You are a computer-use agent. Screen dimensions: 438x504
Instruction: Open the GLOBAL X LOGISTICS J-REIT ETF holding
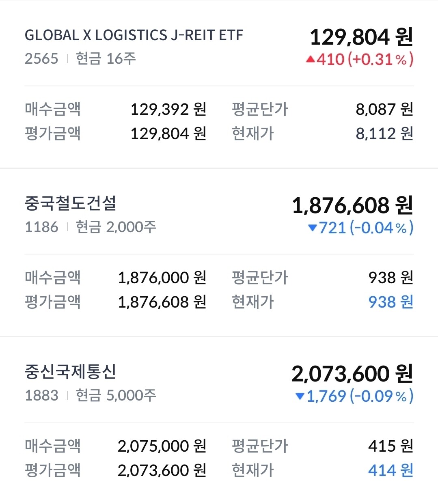[x=134, y=35]
